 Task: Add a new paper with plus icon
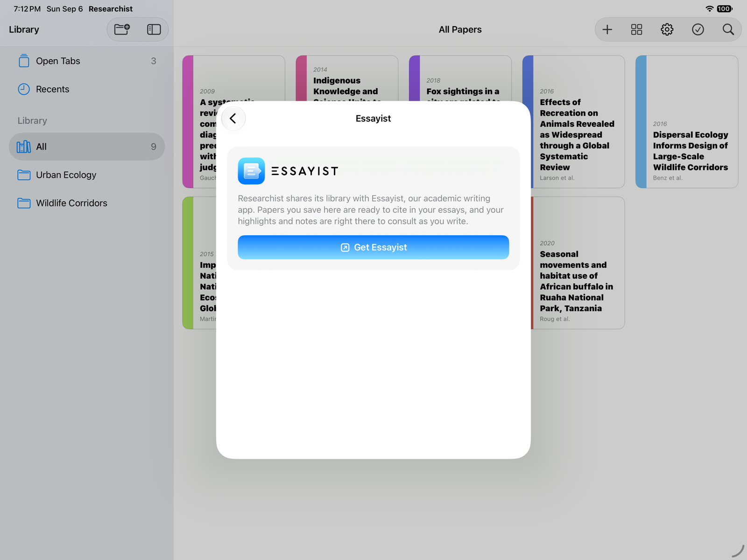pos(607,29)
